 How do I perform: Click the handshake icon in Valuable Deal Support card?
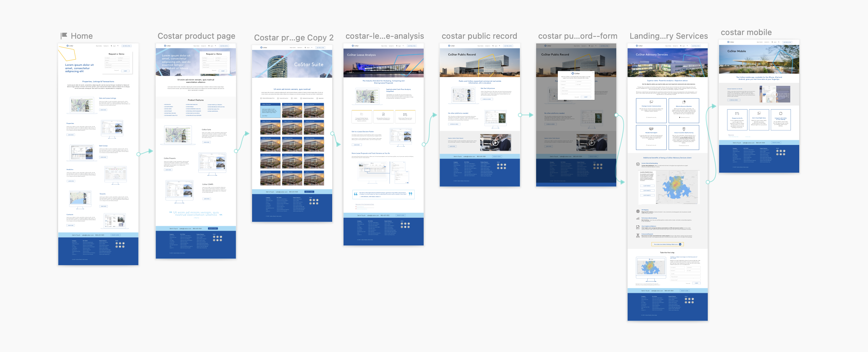pos(651,129)
